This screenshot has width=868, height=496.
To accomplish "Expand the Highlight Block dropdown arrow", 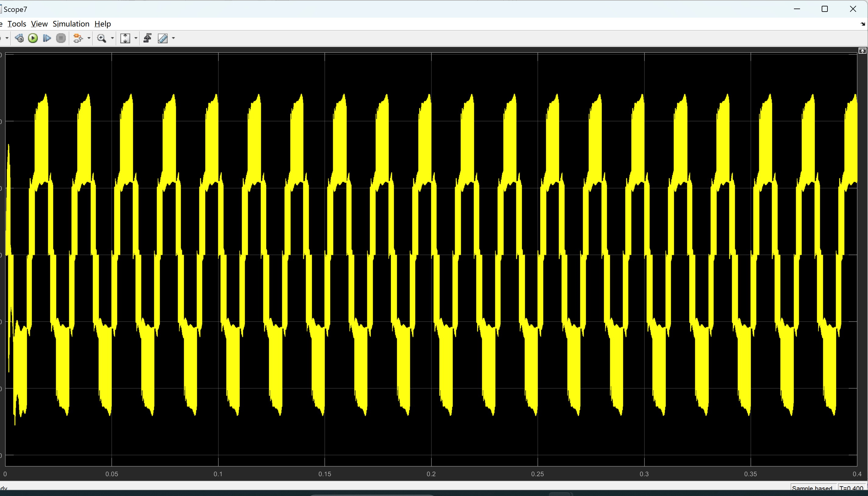I will [x=89, y=38].
